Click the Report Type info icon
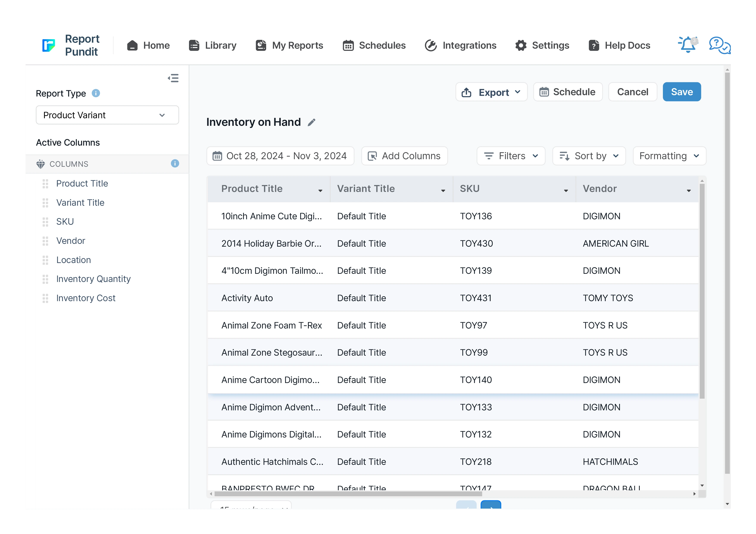Screen dimensions: 756x534 click(x=96, y=93)
